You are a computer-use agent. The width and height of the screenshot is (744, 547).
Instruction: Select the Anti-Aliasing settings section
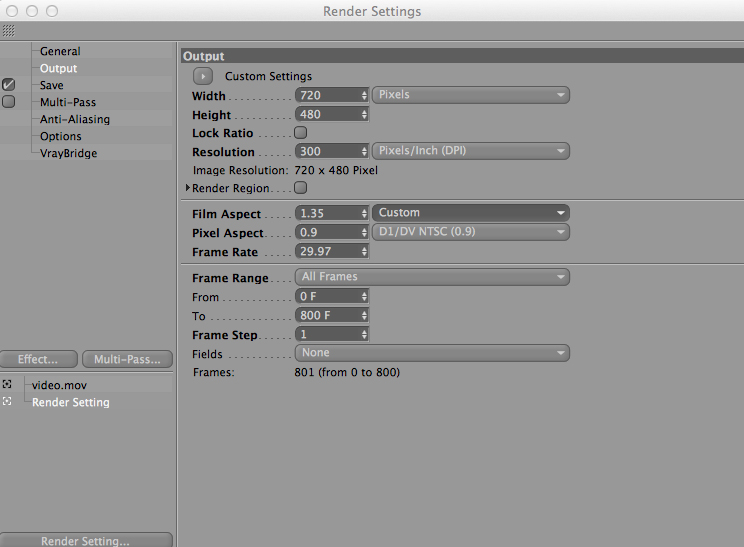[75, 119]
